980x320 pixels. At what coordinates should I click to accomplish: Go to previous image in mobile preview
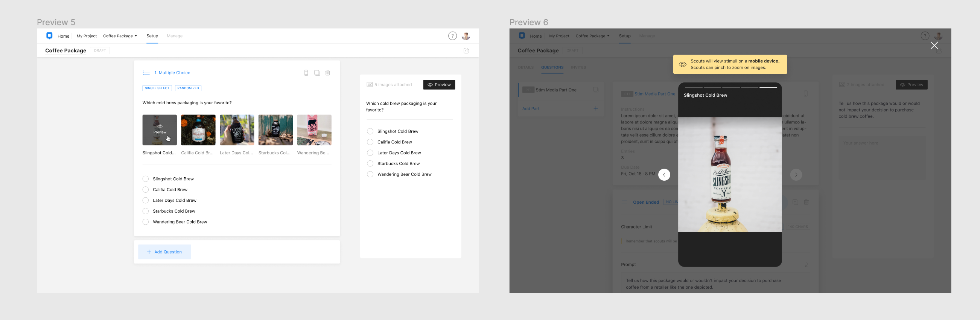click(x=664, y=175)
